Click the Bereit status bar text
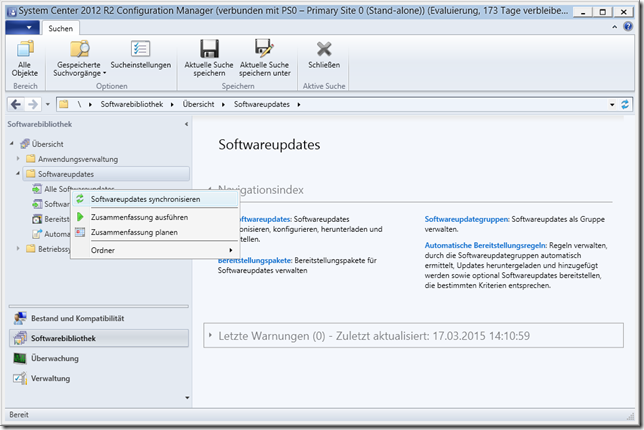This screenshot has width=644, height=430. coord(19,415)
